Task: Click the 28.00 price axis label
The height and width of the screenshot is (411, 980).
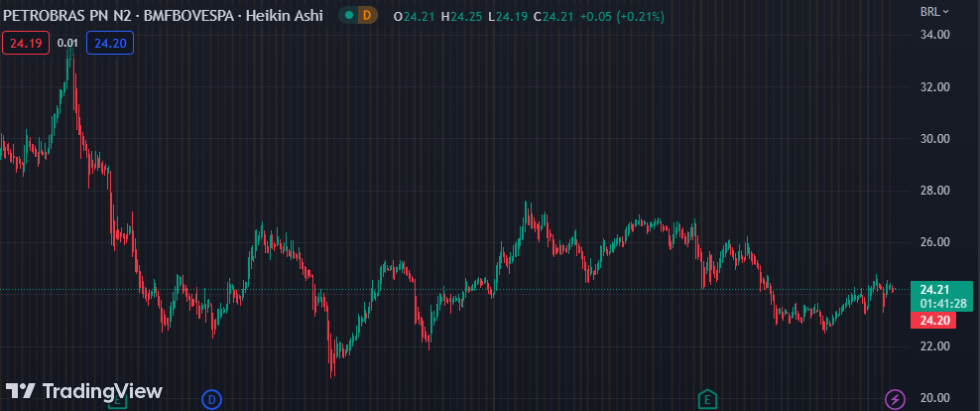Action: tap(935, 191)
